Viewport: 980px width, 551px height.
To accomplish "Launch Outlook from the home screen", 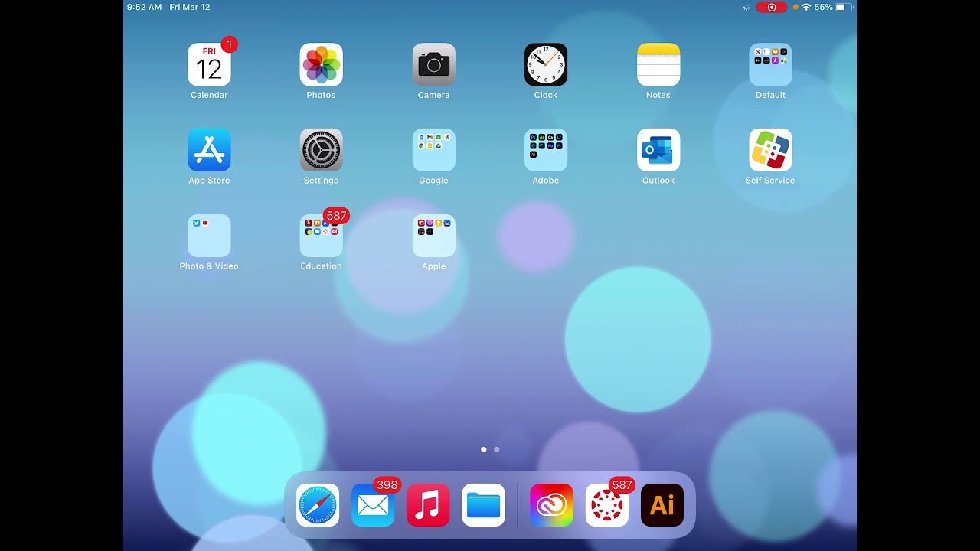I will point(658,150).
